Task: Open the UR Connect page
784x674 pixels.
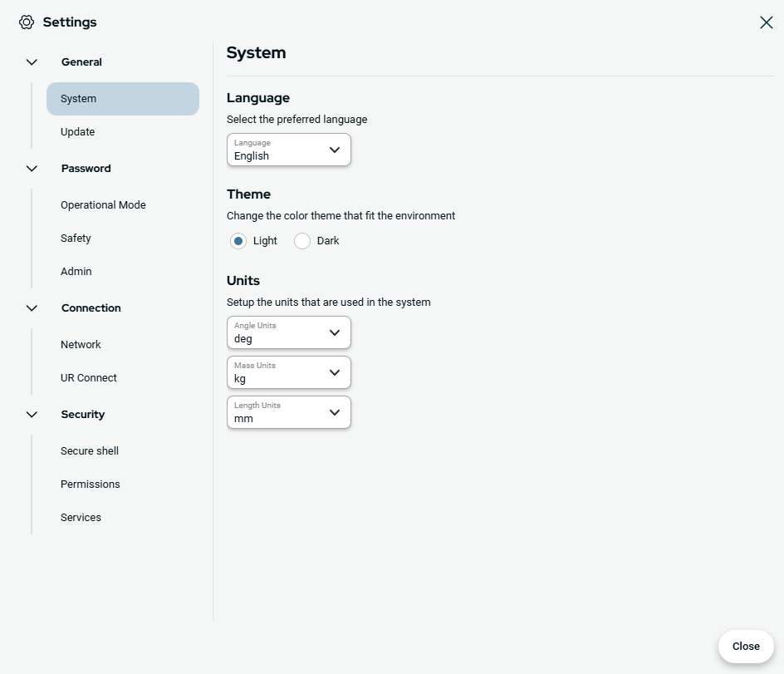Action: (89, 378)
